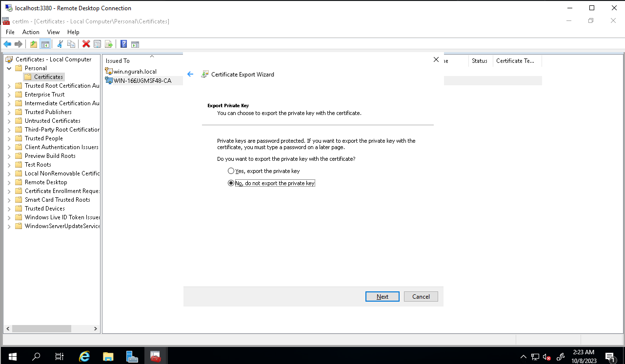
Task: Cancel the Certificate Export Wizard
Action: click(x=421, y=297)
